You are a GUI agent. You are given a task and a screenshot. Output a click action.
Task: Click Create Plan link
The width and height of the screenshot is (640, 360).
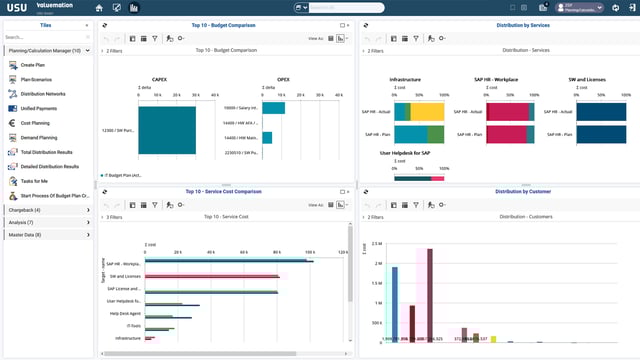tap(33, 65)
